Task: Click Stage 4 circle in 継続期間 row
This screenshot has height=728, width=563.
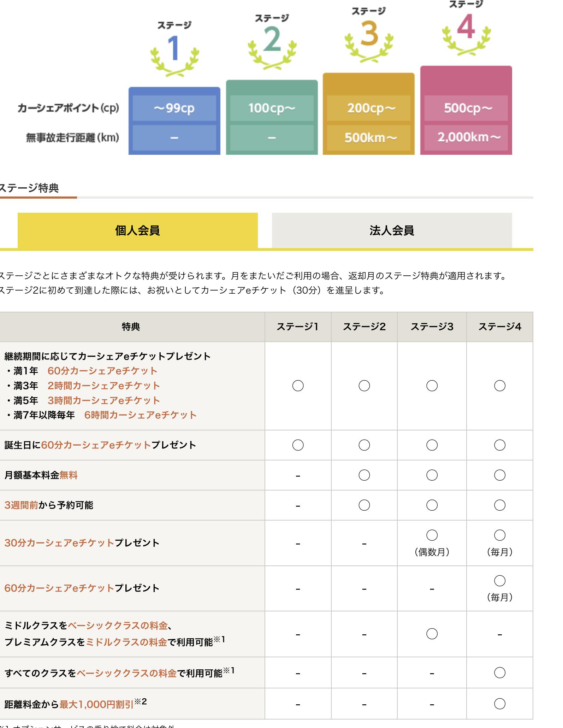Action: [x=500, y=386]
